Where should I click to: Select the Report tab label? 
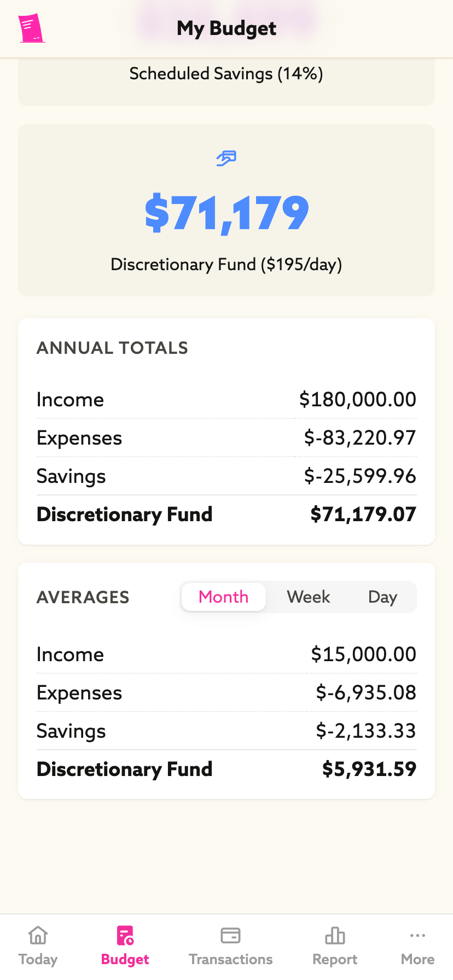(x=335, y=959)
